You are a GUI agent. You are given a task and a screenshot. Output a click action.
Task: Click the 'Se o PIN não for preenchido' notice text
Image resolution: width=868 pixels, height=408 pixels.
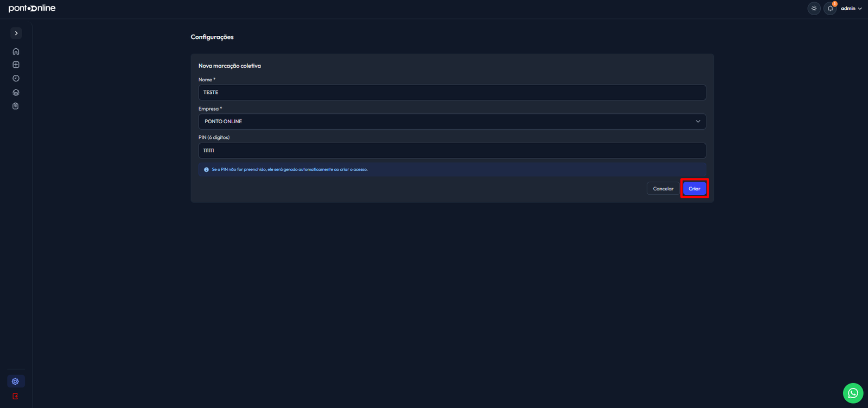(x=290, y=169)
